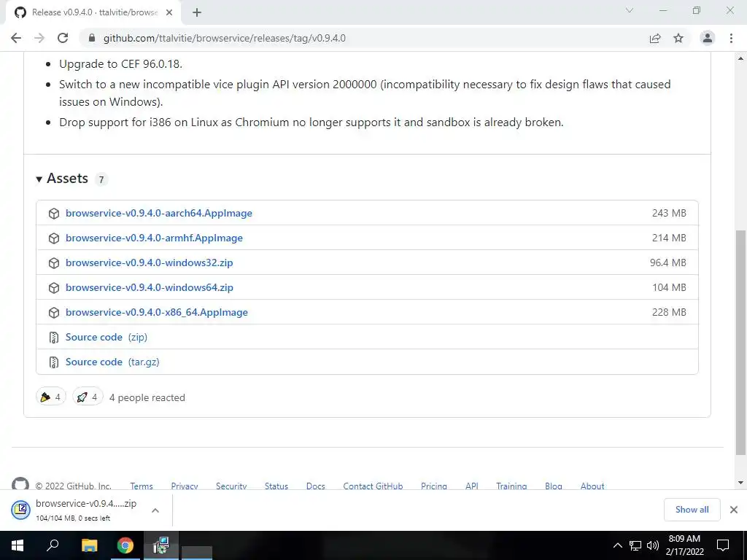Open the Blog footer link
The image size is (747, 560).
pos(554,486)
